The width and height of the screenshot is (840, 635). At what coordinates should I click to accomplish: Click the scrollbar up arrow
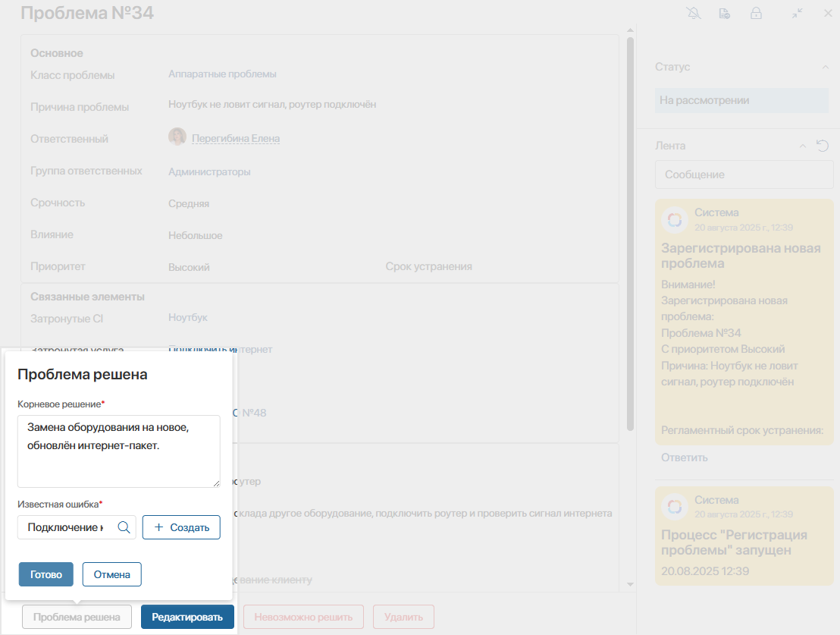[631, 30]
